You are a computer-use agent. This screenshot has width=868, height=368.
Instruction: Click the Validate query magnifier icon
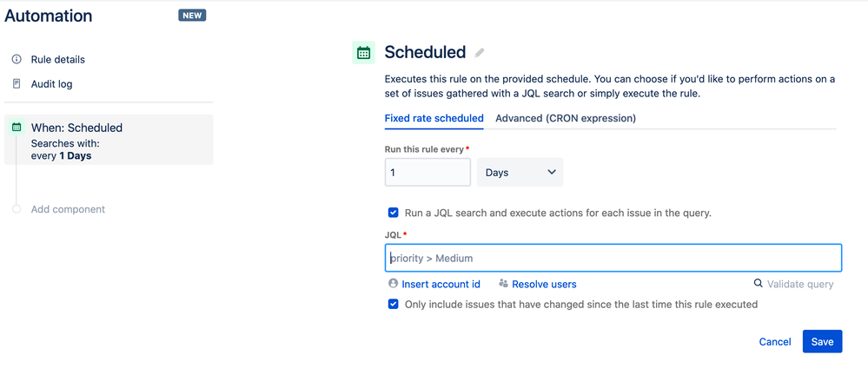point(758,284)
